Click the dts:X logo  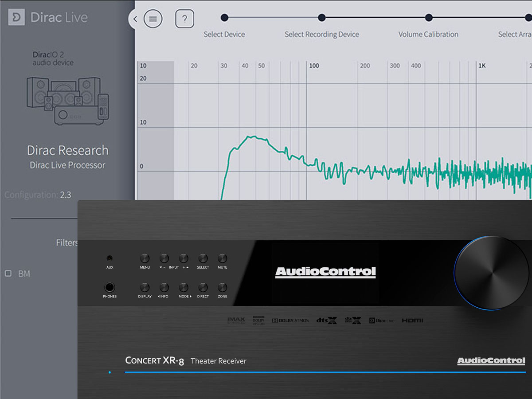pos(327,320)
